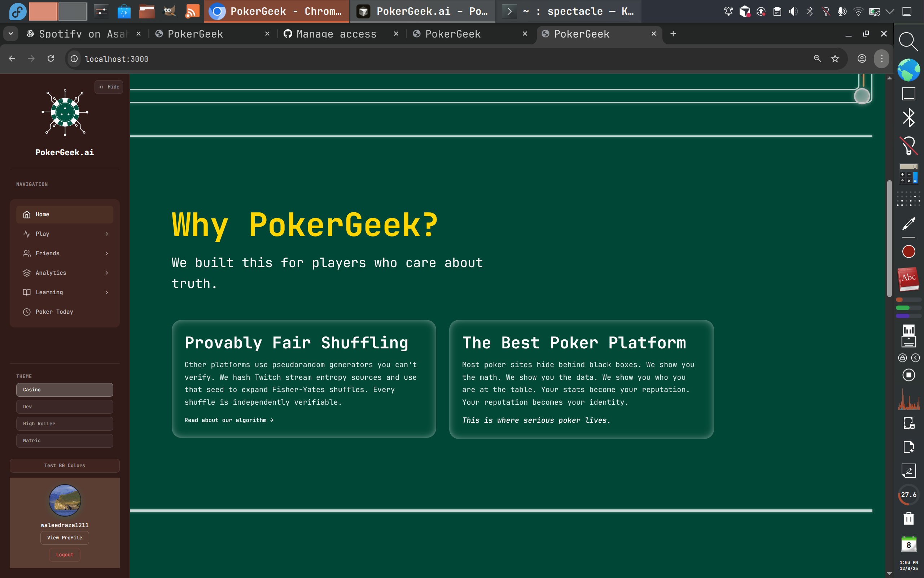
Task: Open GIMP from the taskbar
Action: pyautogui.click(x=169, y=11)
